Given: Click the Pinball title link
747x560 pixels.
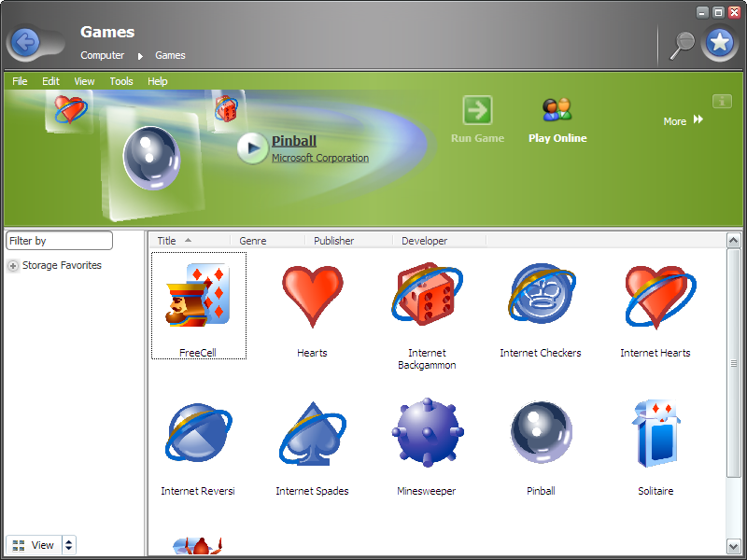Looking at the screenshot, I should pyautogui.click(x=294, y=141).
